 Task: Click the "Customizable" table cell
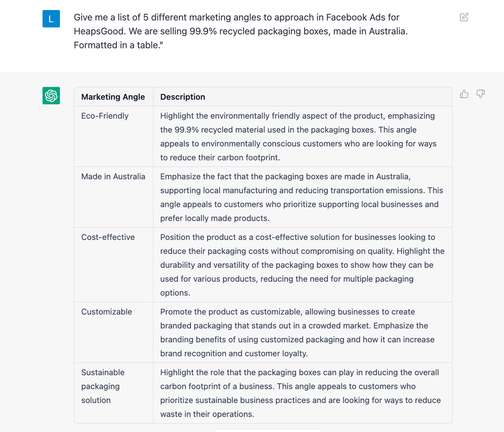[x=114, y=332]
